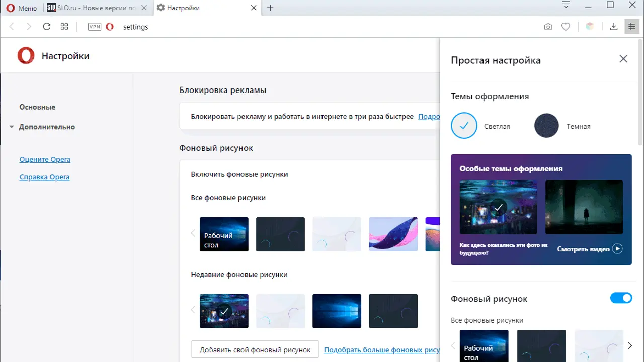Click the VPN badge in the address bar

(x=94, y=27)
